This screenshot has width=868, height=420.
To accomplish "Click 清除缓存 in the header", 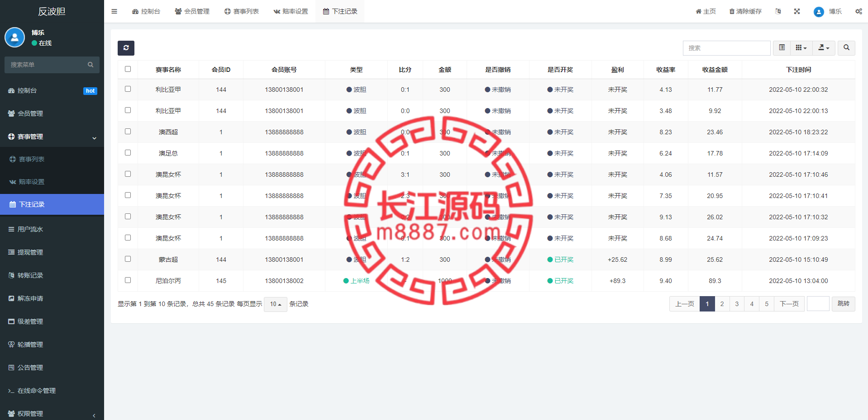I will point(745,11).
